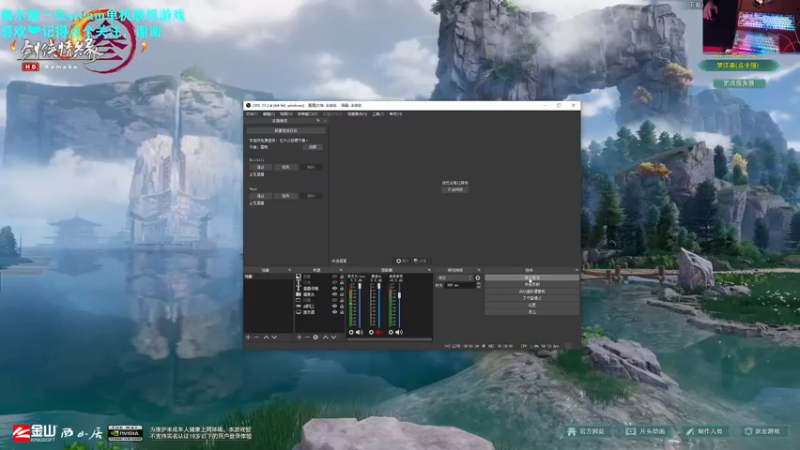The image size is (800, 450).
Task: Open the Edit menu in OBS
Action: 269,114
